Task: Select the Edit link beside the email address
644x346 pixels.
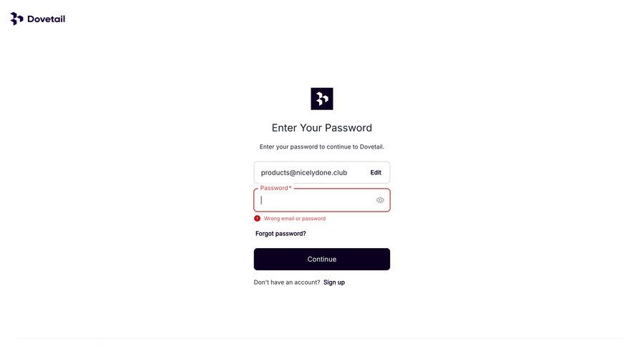Action: 376,172
